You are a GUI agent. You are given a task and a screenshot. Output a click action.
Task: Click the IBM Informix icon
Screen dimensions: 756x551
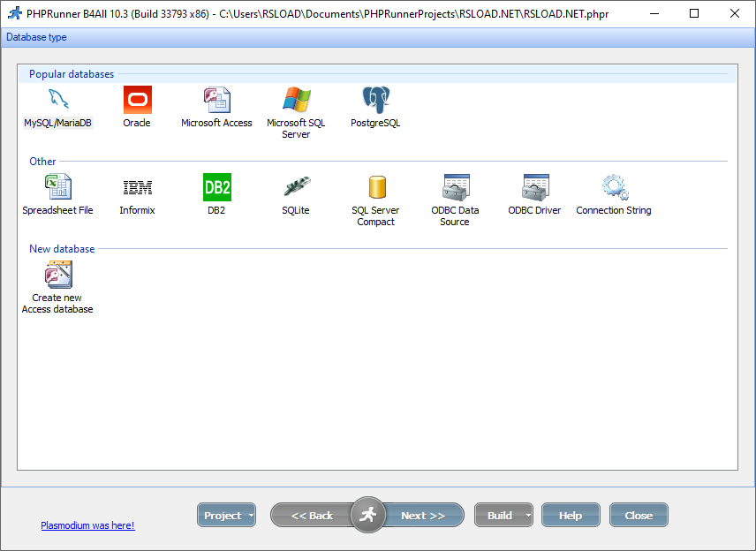point(138,187)
